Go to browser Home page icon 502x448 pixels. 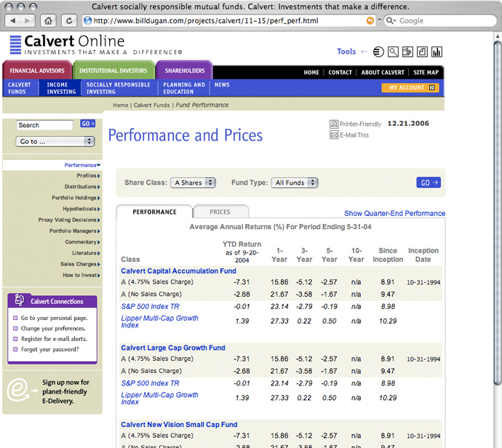(x=48, y=21)
